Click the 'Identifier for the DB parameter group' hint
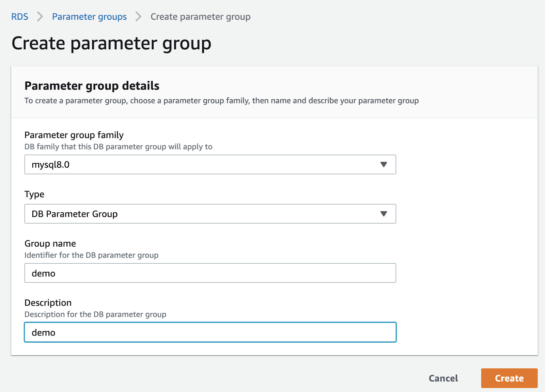 [x=91, y=255]
